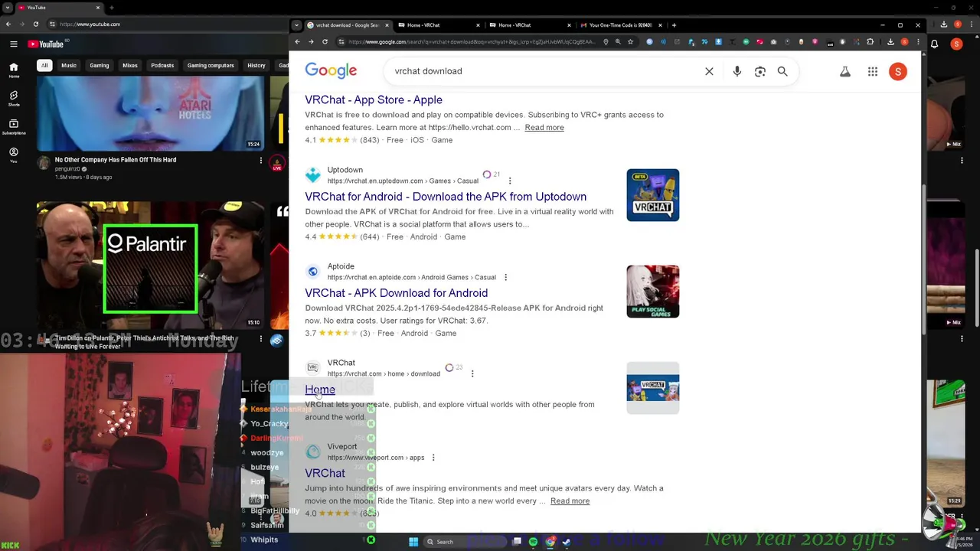This screenshot has height=551, width=980.
Task: Go to YouTube Home in sidebar
Action: click(14, 70)
